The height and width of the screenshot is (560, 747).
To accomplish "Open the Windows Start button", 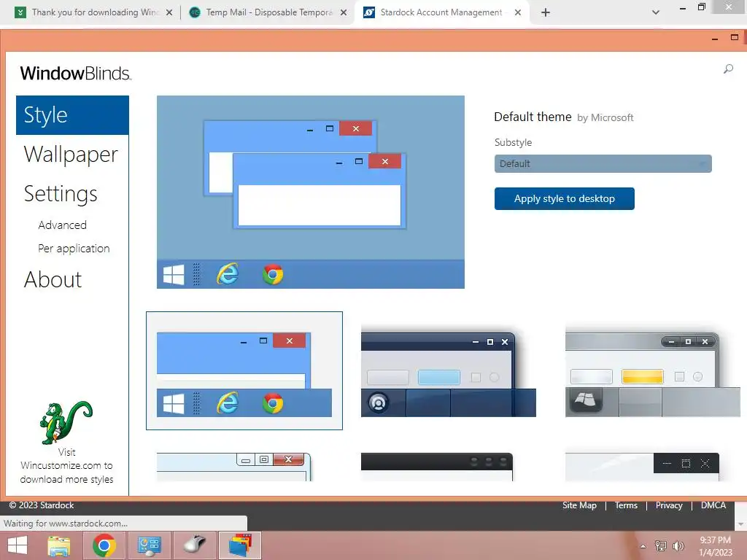I will [x=18, y=545].
